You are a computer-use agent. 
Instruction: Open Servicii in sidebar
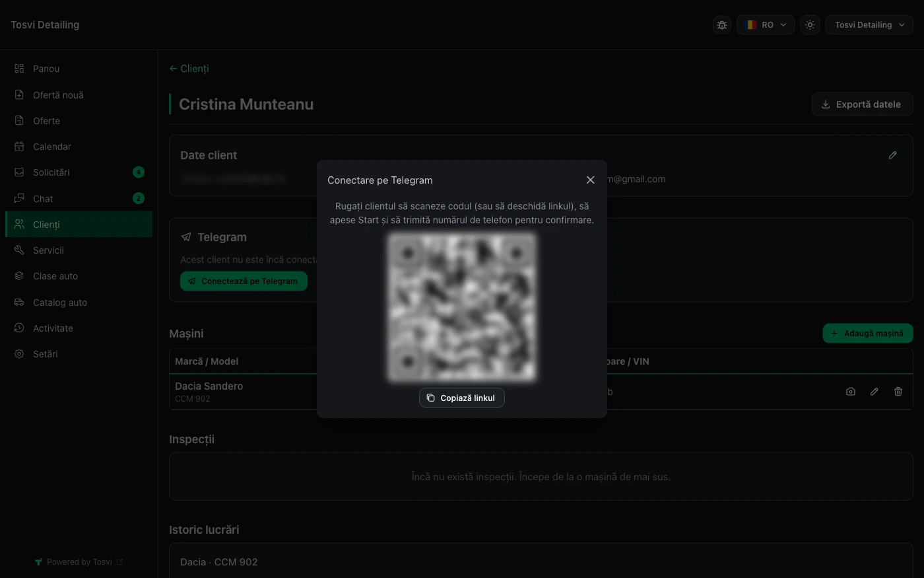79,250
